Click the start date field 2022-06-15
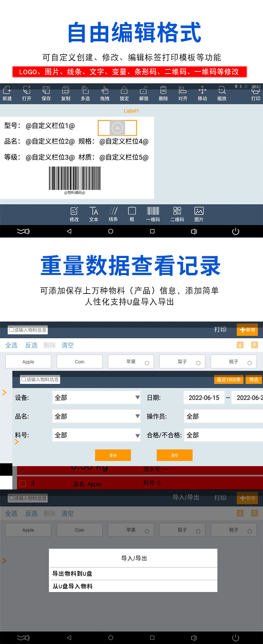This screenshot has width=263, height=644. click(x=204, y=397)
